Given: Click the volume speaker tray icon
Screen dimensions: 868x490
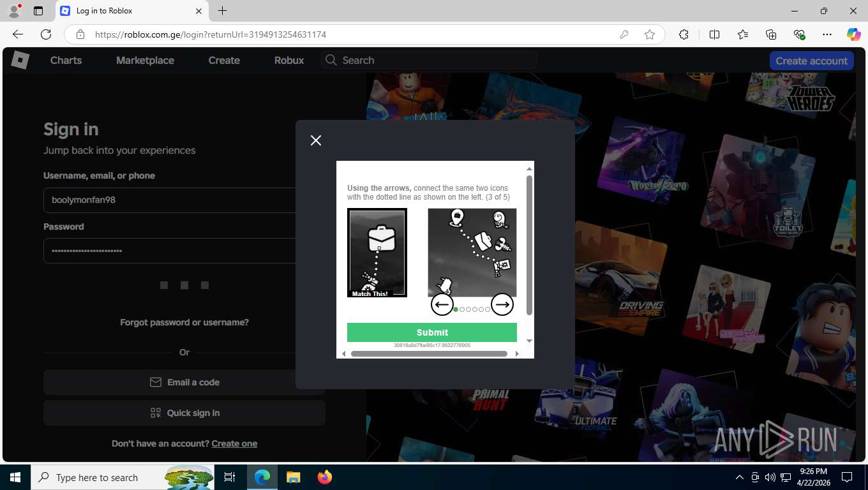Looking at the screenshot, I should click(770, 477).
